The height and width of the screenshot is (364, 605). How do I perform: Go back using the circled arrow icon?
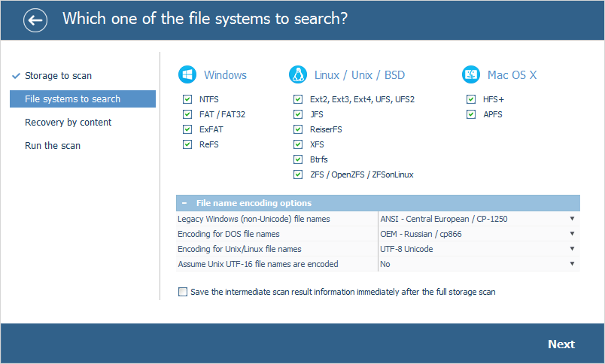[35, 20]
